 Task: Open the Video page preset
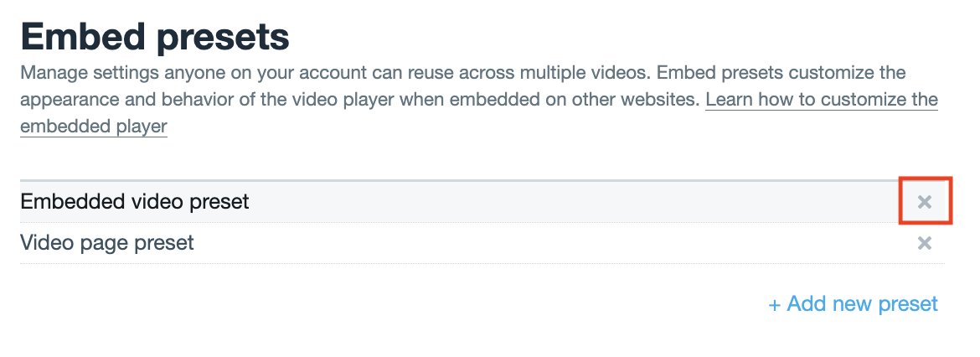coord(106,244)
